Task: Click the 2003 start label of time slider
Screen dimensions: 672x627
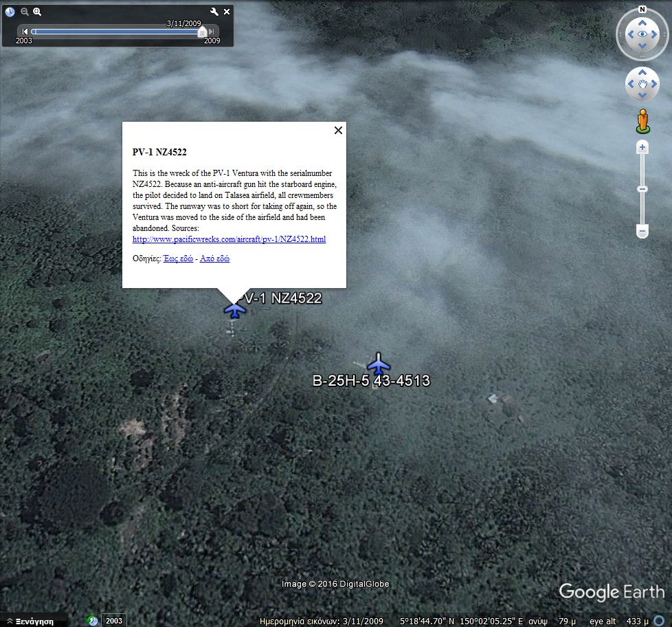Action: click(24, 41)
